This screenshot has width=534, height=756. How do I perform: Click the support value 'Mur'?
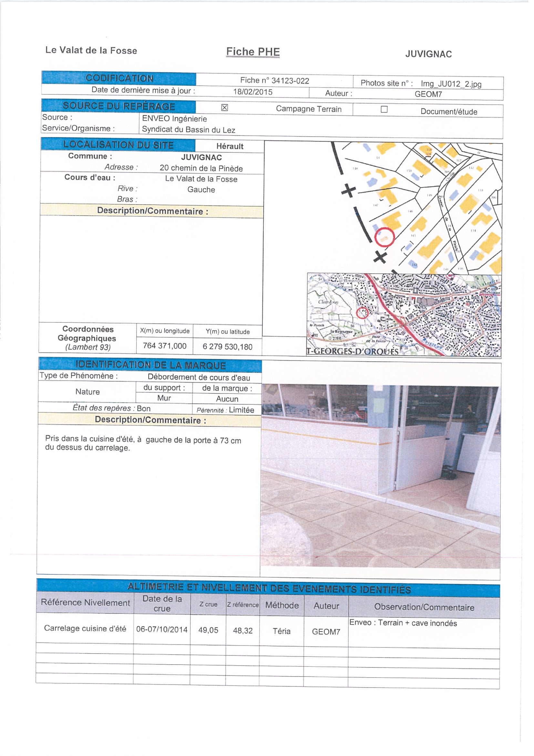pyautogui.click(x=164, y=398)
